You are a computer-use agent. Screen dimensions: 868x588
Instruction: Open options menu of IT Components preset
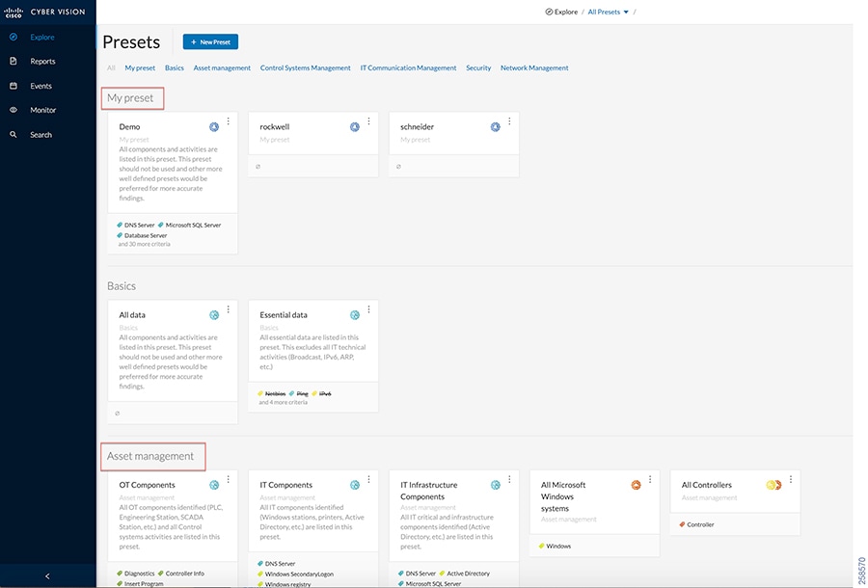pos(368,479)
